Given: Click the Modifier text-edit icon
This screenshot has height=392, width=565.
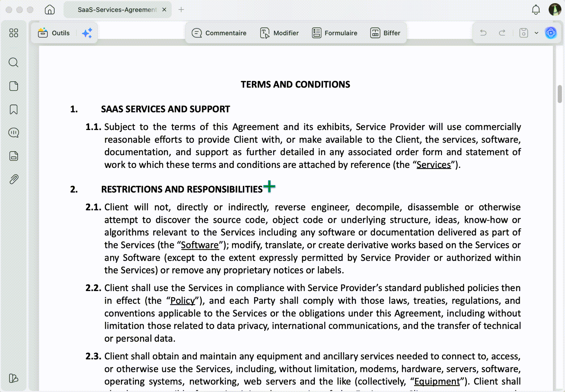Looking at the screenshot, I should point(265,33).
